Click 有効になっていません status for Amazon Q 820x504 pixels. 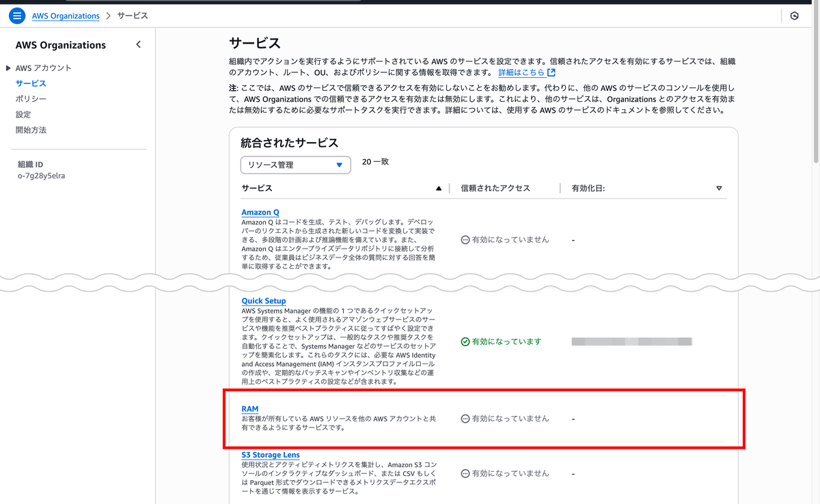pos(510,240)
